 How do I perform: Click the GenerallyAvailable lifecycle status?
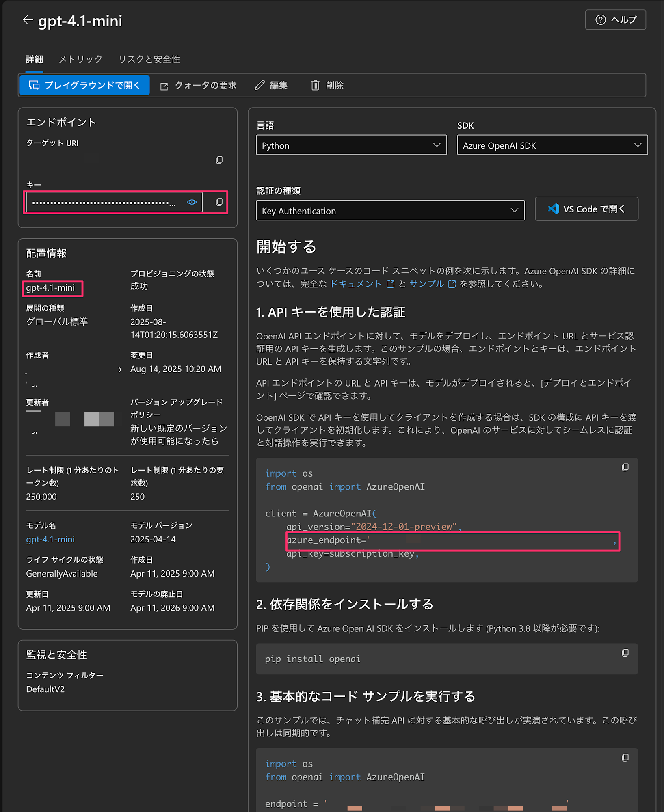click(62, 574)
